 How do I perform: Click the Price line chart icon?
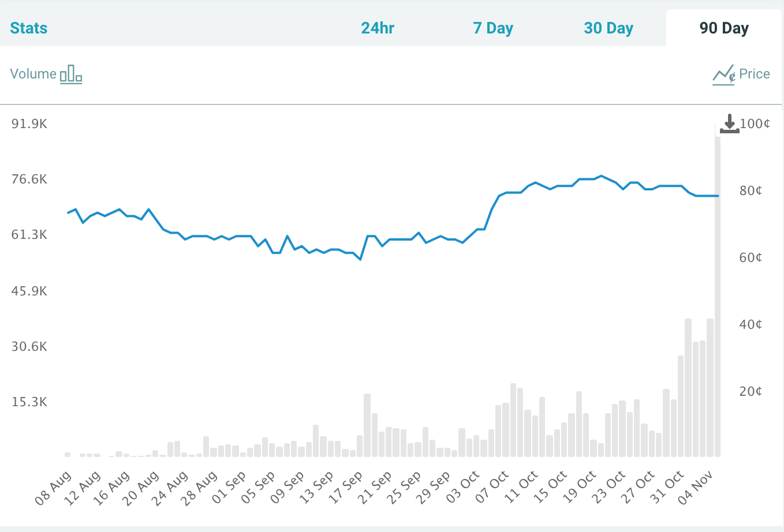723,75
